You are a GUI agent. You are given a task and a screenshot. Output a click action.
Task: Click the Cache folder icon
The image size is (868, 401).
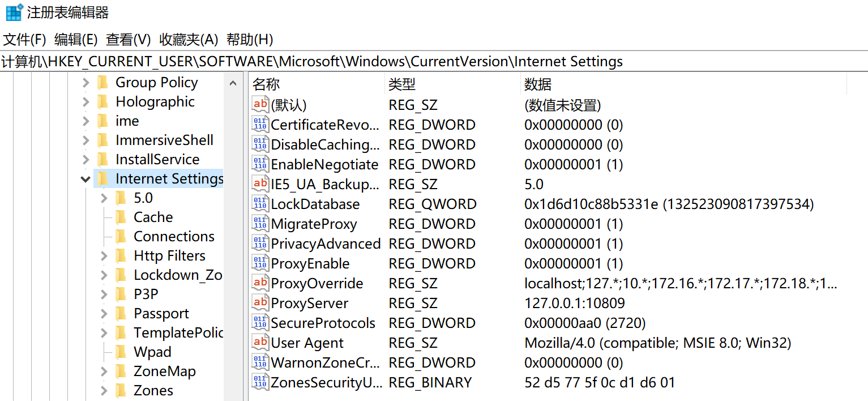tap(121, 217)
